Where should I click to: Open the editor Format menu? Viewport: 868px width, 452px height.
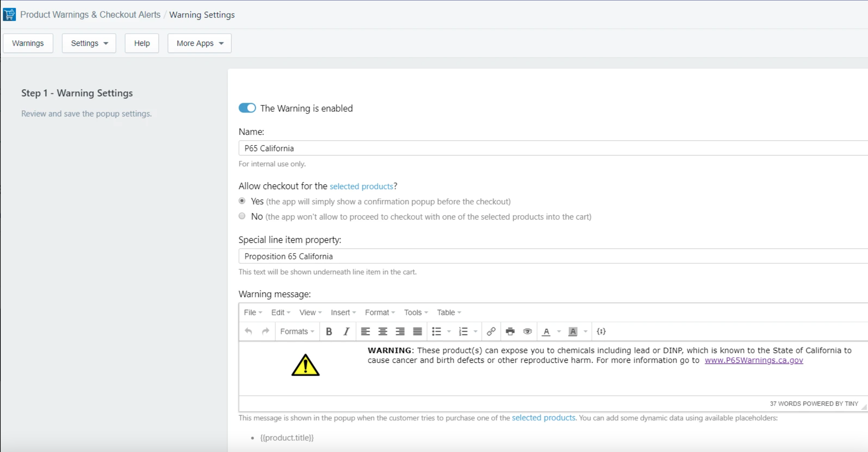click(380, 312)
